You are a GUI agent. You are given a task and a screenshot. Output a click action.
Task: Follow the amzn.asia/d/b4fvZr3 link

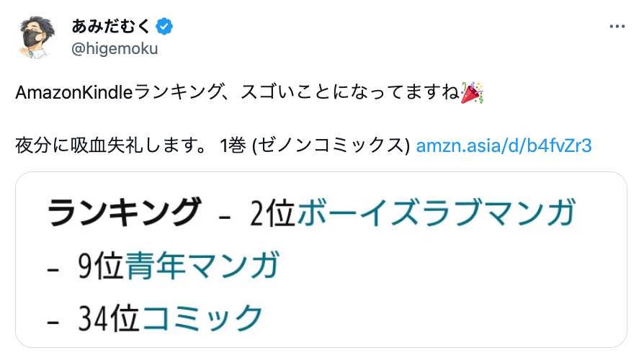point(504,145)
